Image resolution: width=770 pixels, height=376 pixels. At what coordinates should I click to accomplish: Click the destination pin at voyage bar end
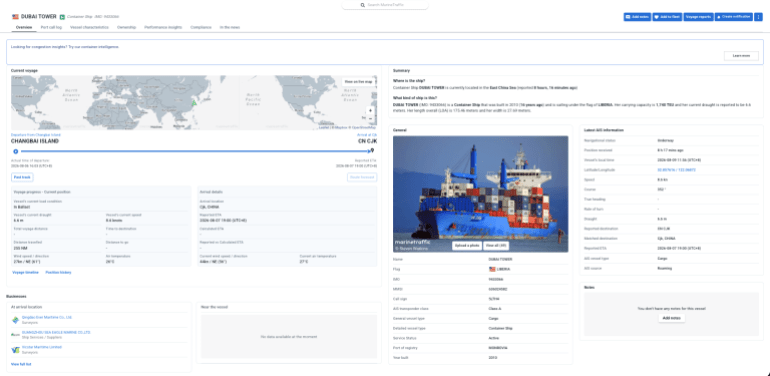coord(373,151)
